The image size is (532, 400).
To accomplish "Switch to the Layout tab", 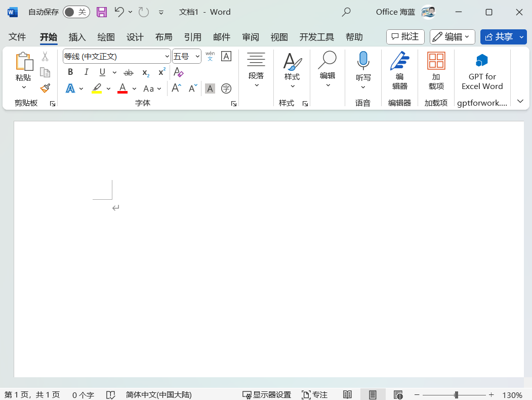I will pyautogui.click(x=164, y=37).
